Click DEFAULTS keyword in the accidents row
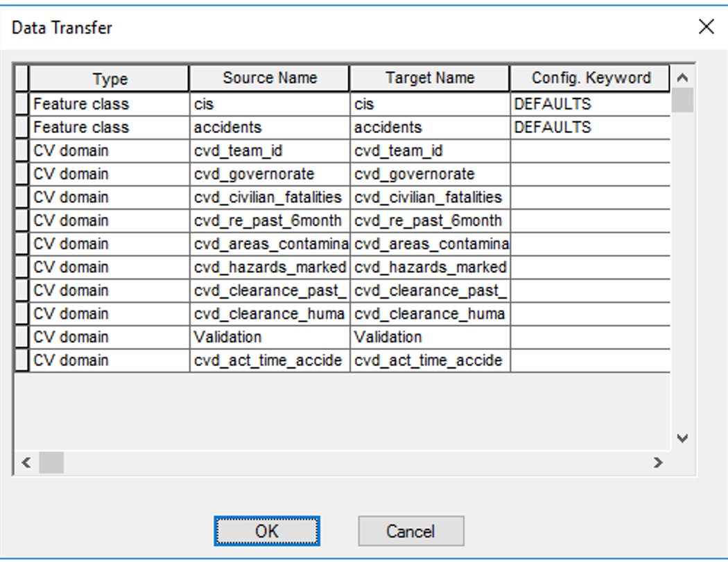728x562 pixels. [590, 127]
